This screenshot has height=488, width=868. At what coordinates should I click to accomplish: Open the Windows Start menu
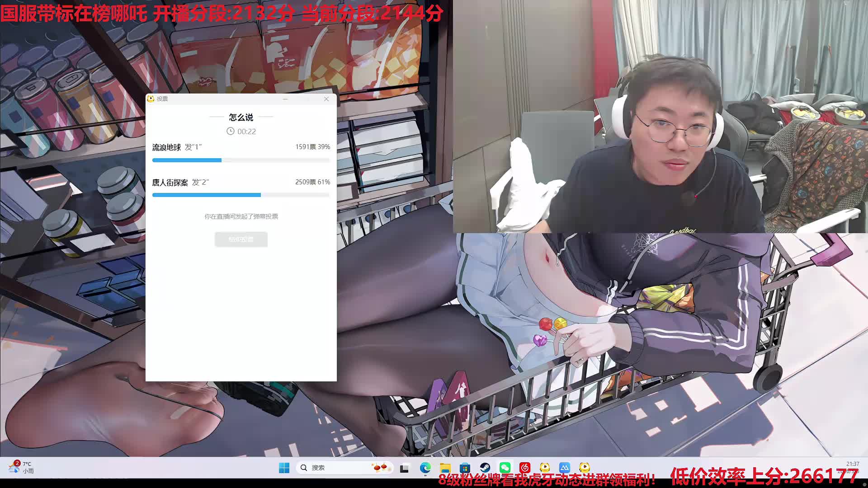coord(284,468)
